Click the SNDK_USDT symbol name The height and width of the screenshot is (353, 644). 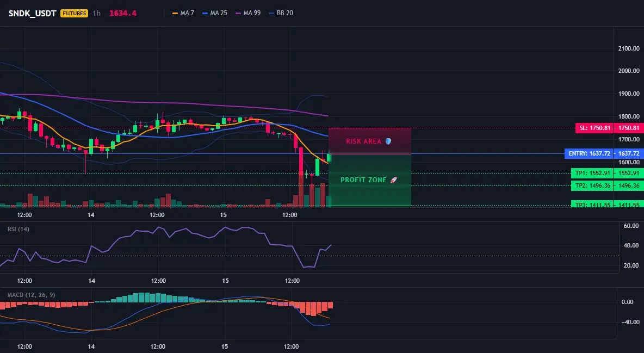pos(33,13)
